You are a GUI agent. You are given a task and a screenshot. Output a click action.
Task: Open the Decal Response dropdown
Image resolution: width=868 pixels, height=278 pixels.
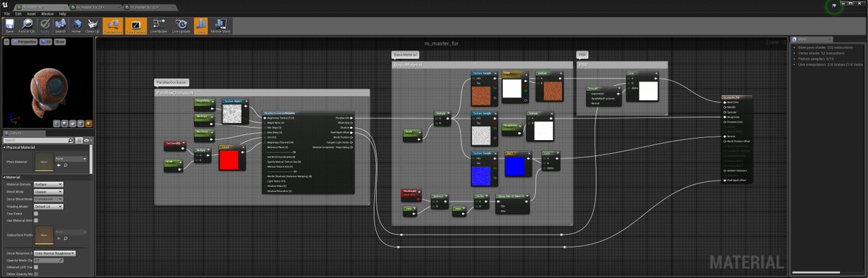(54, 253)
